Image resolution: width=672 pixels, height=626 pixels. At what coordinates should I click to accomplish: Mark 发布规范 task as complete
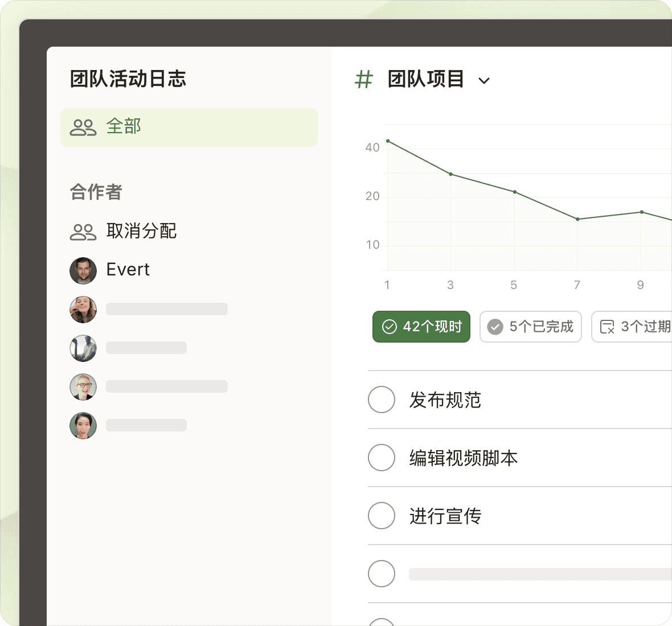[x=382, y=400]
